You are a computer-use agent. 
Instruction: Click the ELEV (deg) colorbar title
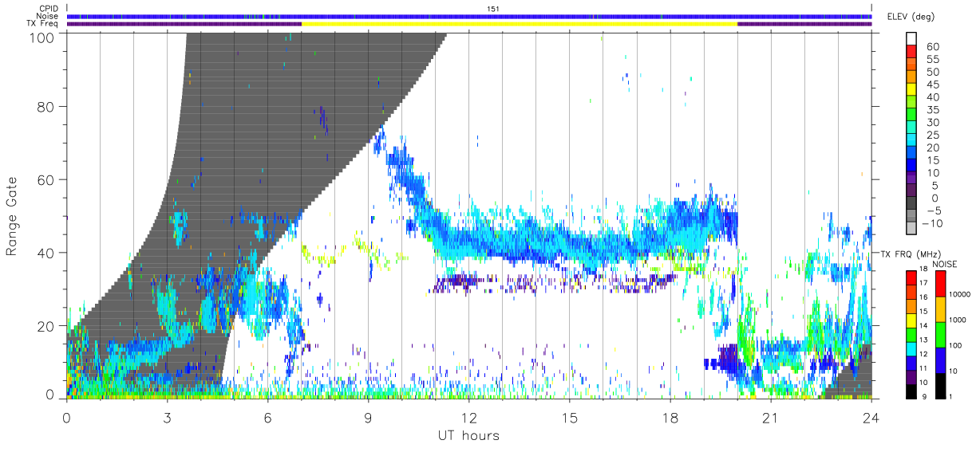click(x=911, y=16)
